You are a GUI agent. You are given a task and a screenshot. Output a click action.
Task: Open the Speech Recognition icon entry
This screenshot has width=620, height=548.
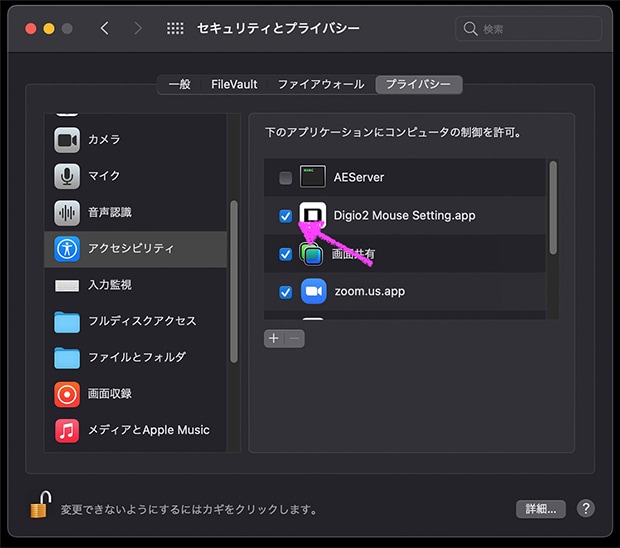(67, 213)
